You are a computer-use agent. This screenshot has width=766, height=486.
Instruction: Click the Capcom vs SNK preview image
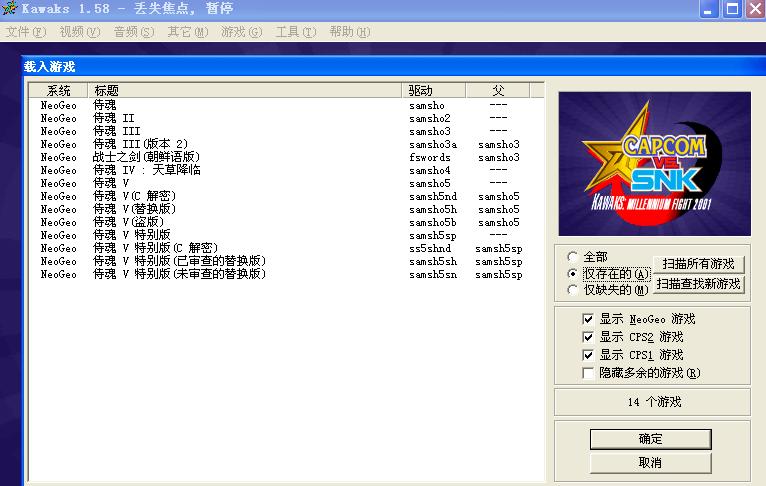click(653, 163)
